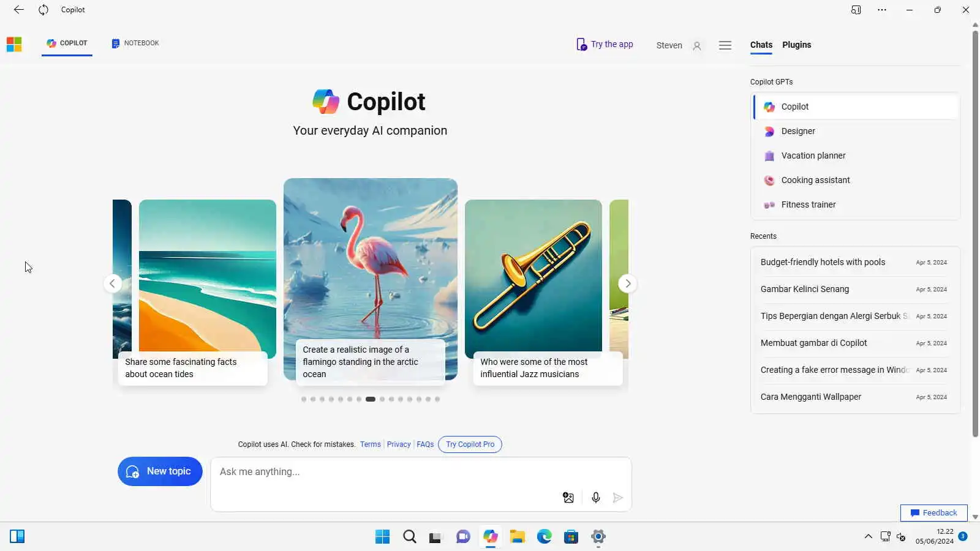
Task: Open Microsoft Store from taskbar
Action: pyautogui.click(x=571, y=537)
